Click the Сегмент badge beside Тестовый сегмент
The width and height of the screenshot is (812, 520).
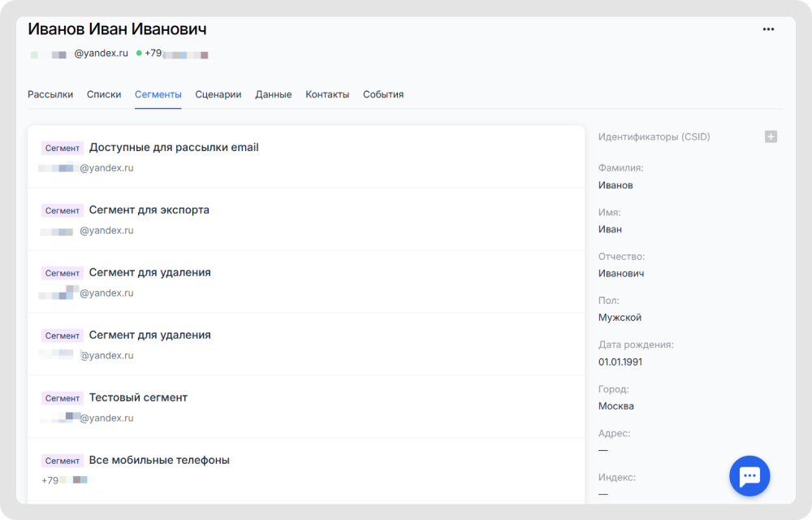[x=63, y=398]
